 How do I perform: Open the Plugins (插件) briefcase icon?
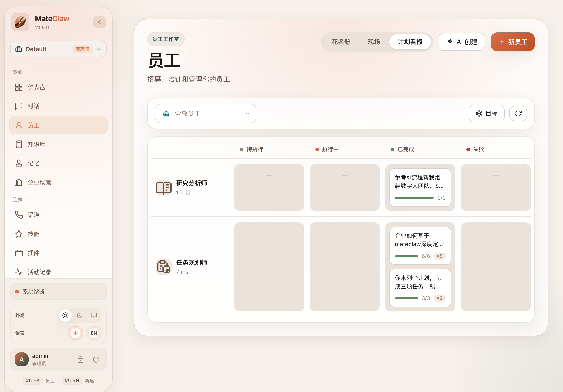pyautogui.click(x=19, y=253)
